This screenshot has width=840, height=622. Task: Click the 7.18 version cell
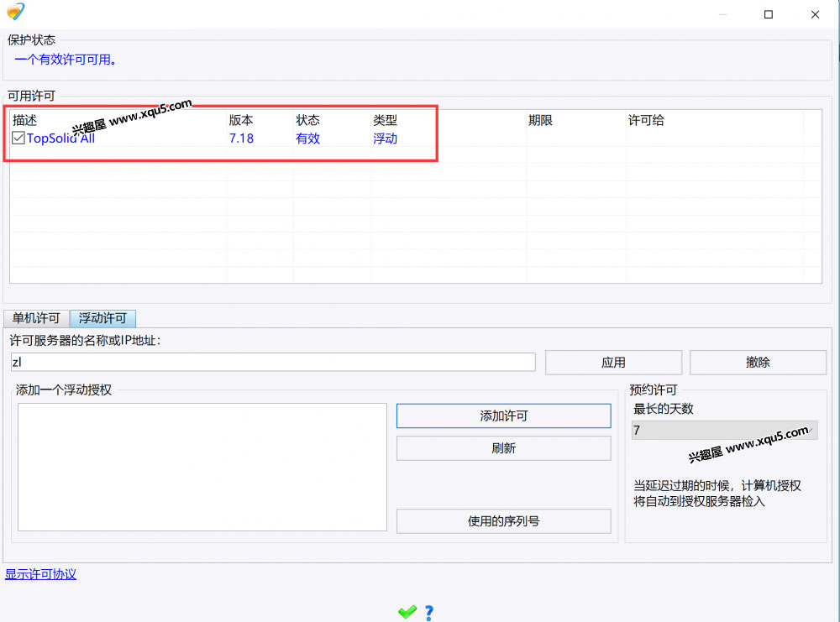pyautogui.click(x=242, y=139)
